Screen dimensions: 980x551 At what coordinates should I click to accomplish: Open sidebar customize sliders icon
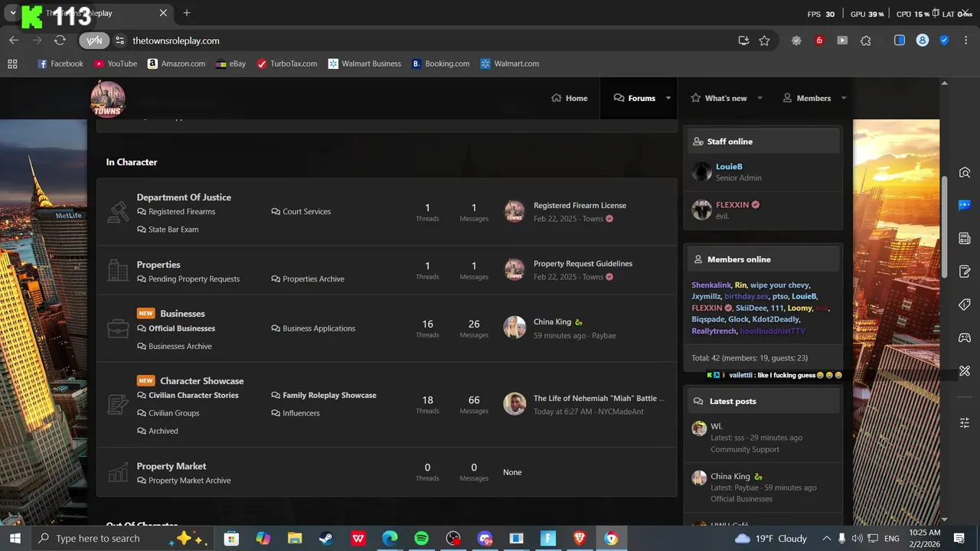click(965, 422)
